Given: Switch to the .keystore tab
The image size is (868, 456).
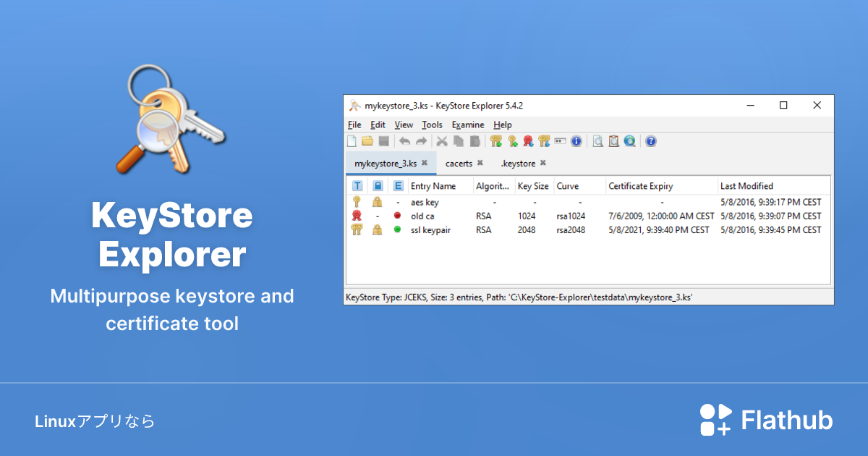Looking at the screenshot, I should [517, 163].
